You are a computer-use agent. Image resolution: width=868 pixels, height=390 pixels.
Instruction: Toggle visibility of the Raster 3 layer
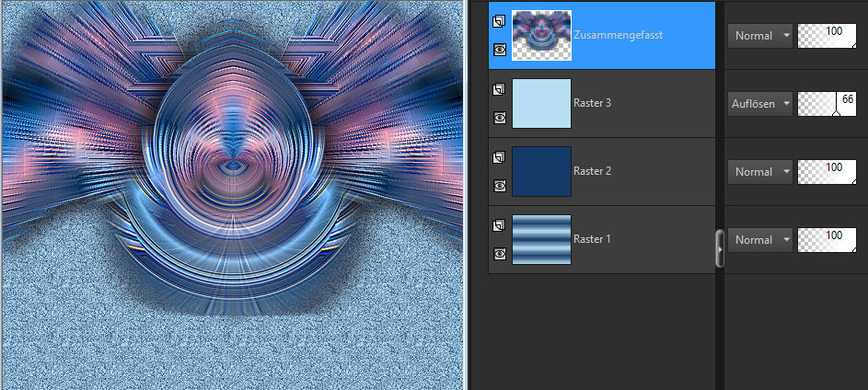click(499, 118)
